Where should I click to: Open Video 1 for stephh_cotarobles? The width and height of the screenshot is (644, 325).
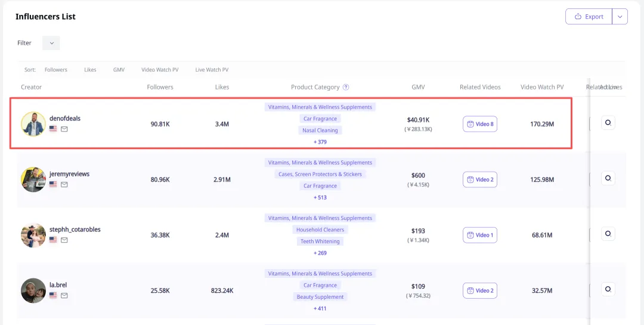(480, 235)
